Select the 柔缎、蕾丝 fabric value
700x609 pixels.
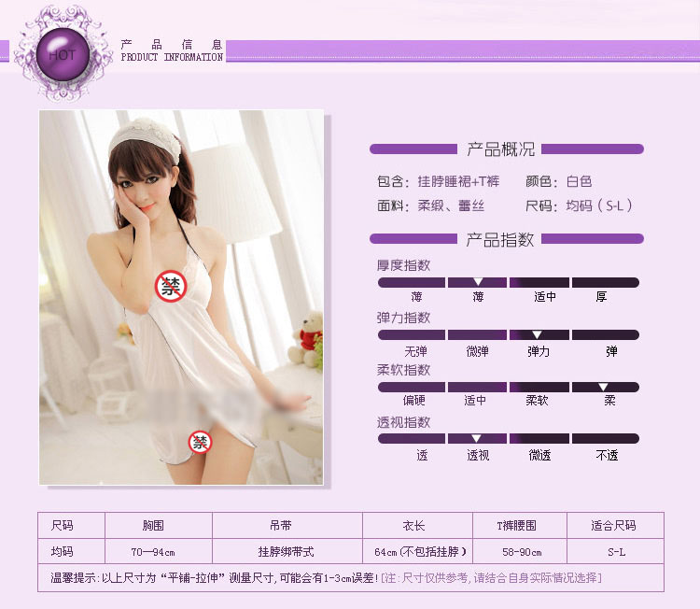(451, 205)
